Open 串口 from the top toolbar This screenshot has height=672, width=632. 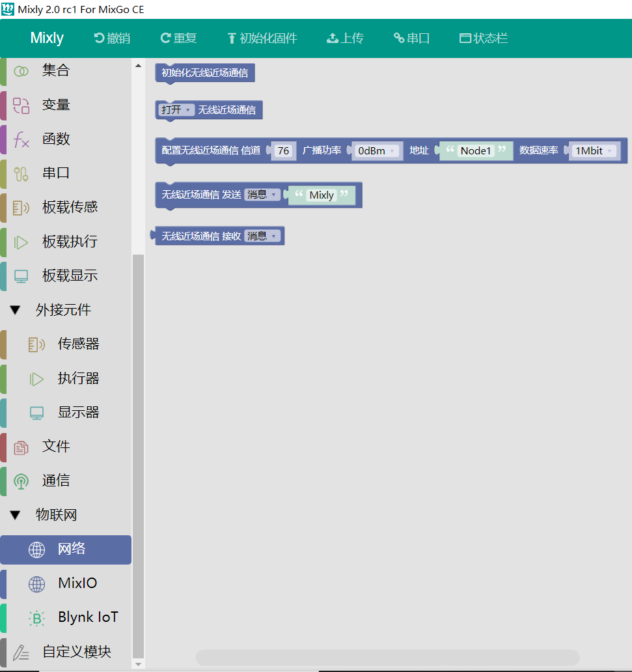coord(412,38)
